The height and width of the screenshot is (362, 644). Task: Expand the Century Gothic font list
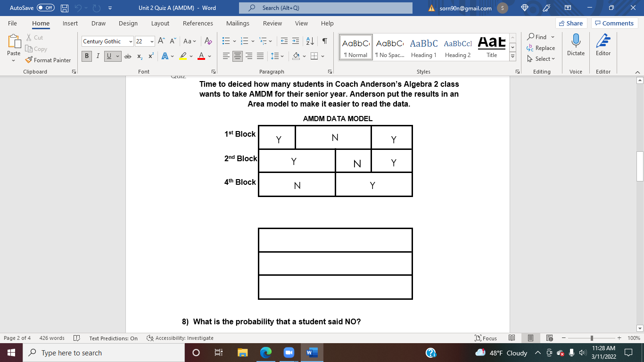click(x=131, y=41)
